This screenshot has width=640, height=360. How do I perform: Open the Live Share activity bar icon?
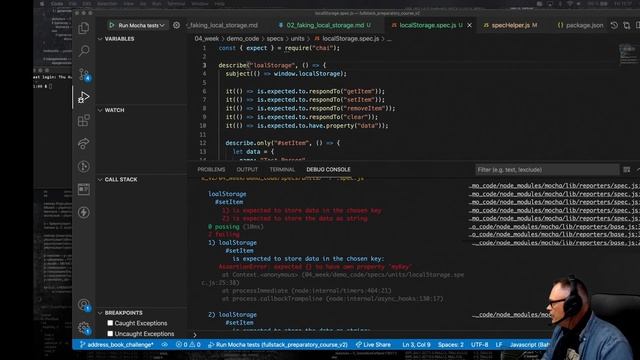(84, 143)
